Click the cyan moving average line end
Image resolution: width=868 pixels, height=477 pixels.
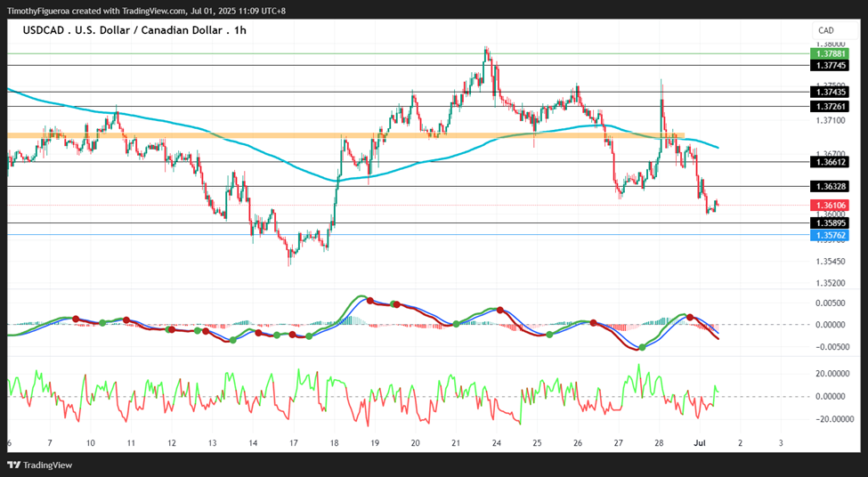718,147
